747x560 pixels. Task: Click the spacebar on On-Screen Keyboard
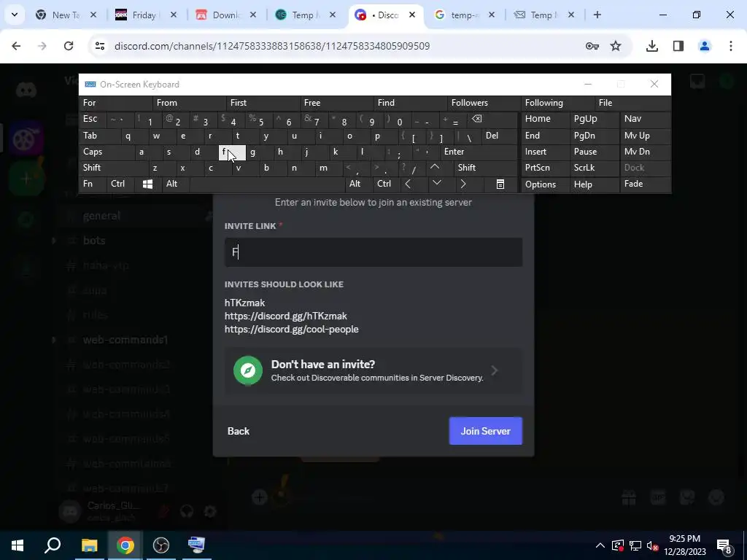click(267, 184)
